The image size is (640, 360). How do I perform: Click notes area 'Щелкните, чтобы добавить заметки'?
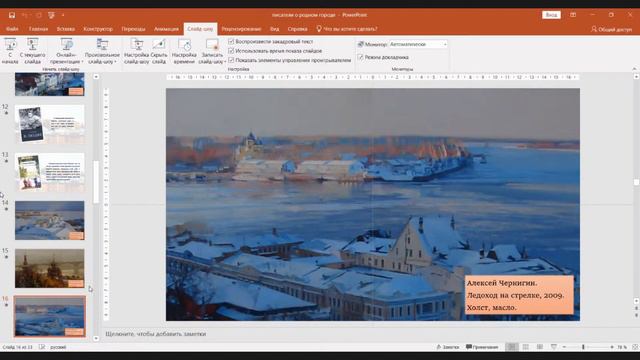(156, 334)
